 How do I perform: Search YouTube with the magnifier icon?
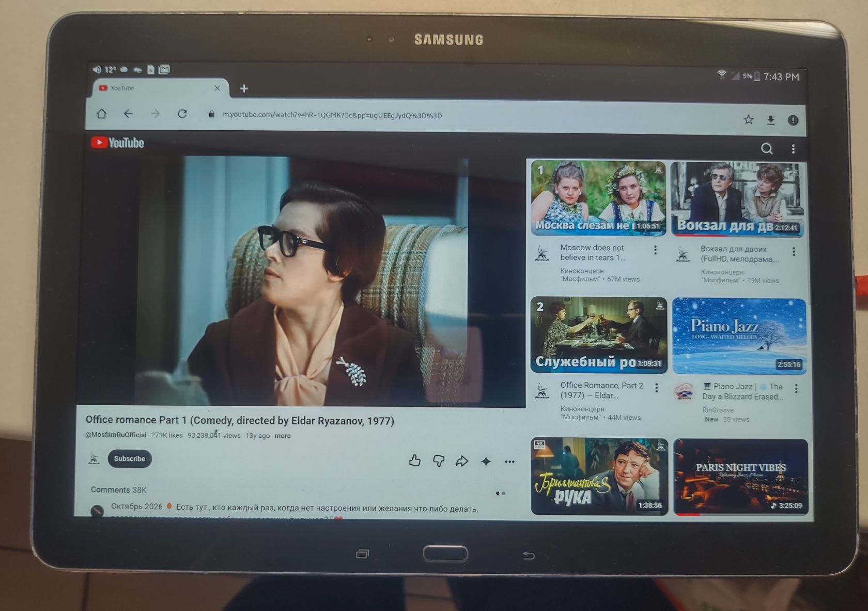coord(767,149)
